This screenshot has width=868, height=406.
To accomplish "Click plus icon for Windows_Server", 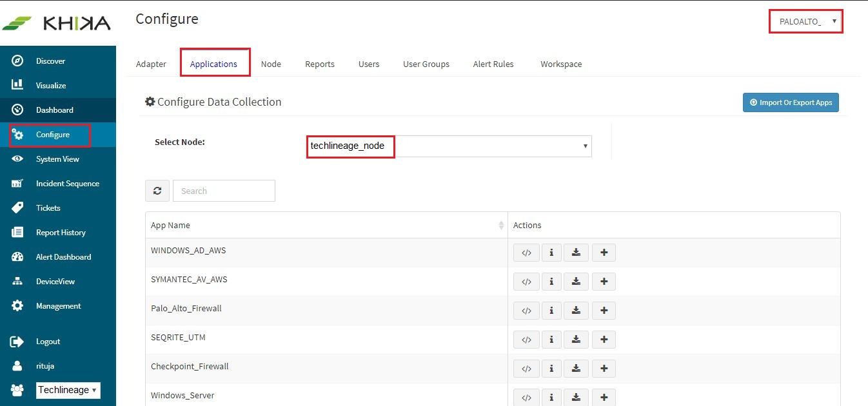I will [604, 397].
